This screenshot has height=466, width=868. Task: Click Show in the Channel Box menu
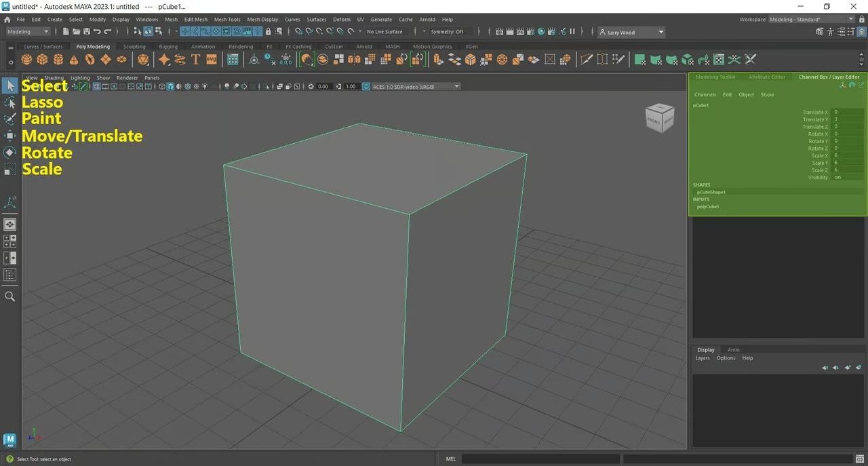click(x=767, y=94)
